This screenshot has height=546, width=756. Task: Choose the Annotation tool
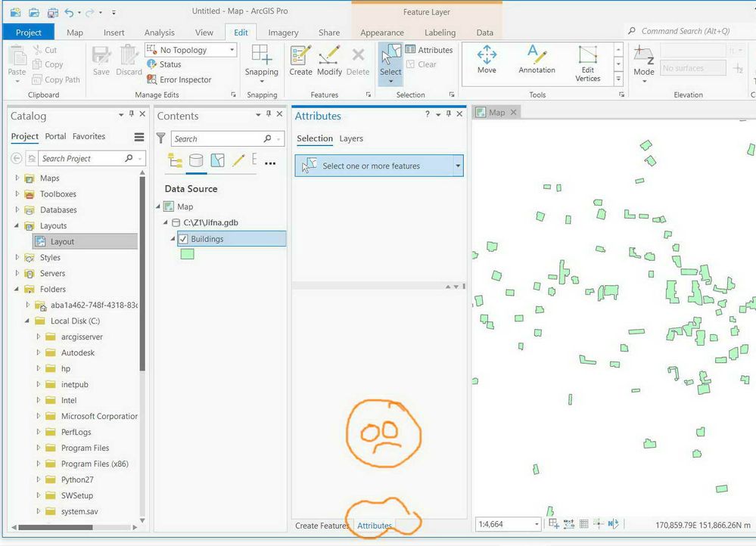tap(537, 60)
